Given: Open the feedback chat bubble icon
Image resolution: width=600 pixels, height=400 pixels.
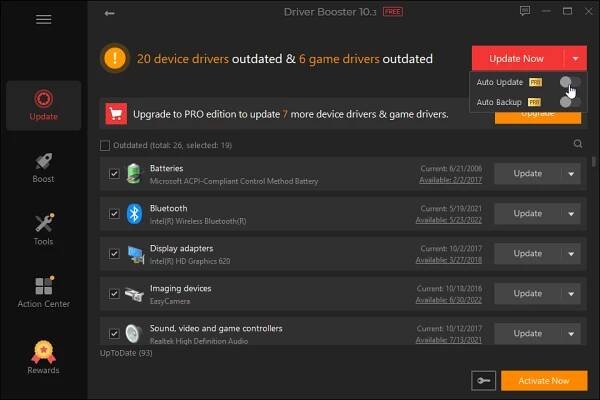Looking at the screenshot, I should point(525,12).
